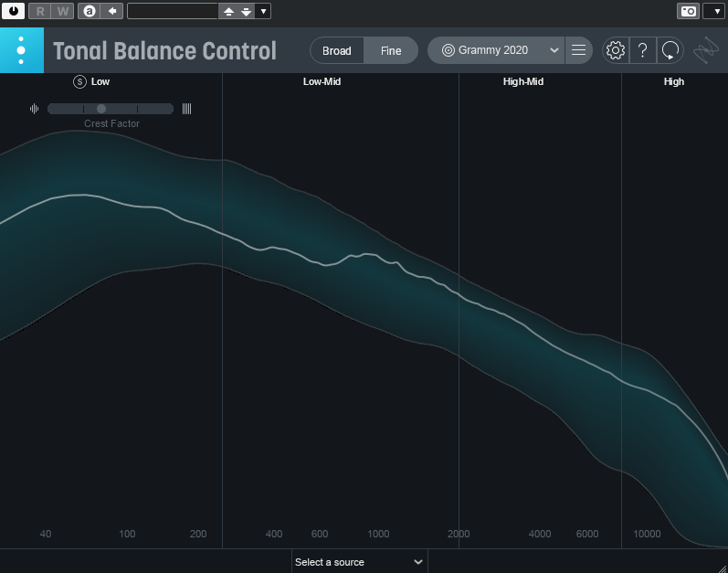The height and width of the screenshot is (573, 728).
Task: Click the copy-settings left arrow button
Action: pyautogui.click(x=111, y=11)
